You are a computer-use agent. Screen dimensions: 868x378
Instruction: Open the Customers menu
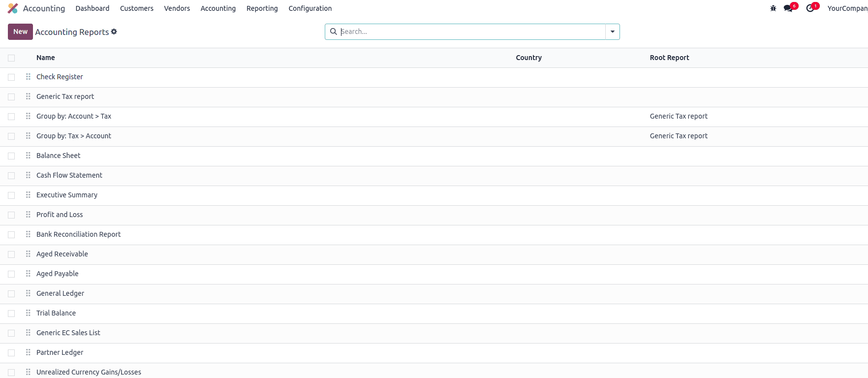tap(137, 8)
